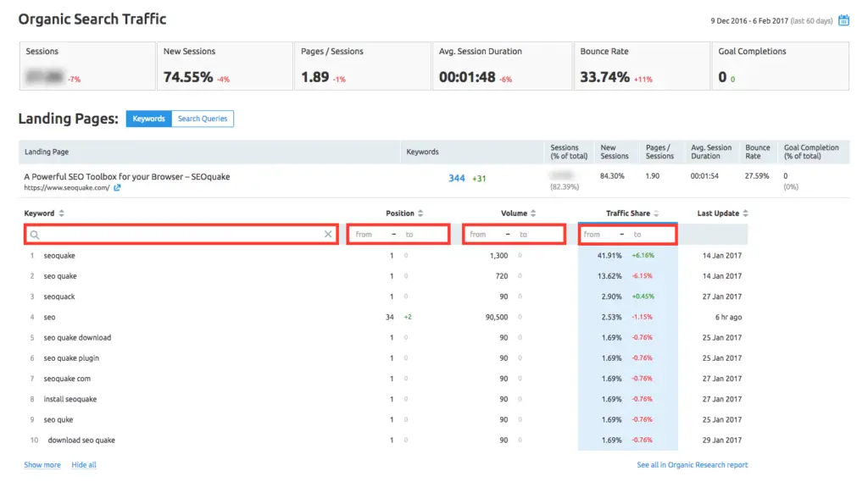Image resolution: width=868 pixels, height=482 pixels.
Task: Switch to the Keywords tab
Action: pos(148,119)
